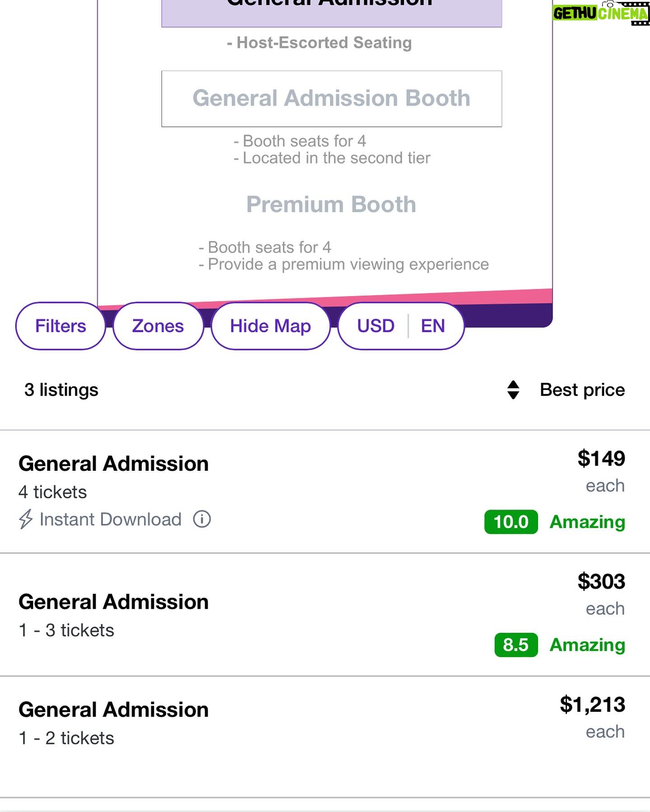Select General Admission Booth on map
The image size is (650, 812).
coord(332,98)
